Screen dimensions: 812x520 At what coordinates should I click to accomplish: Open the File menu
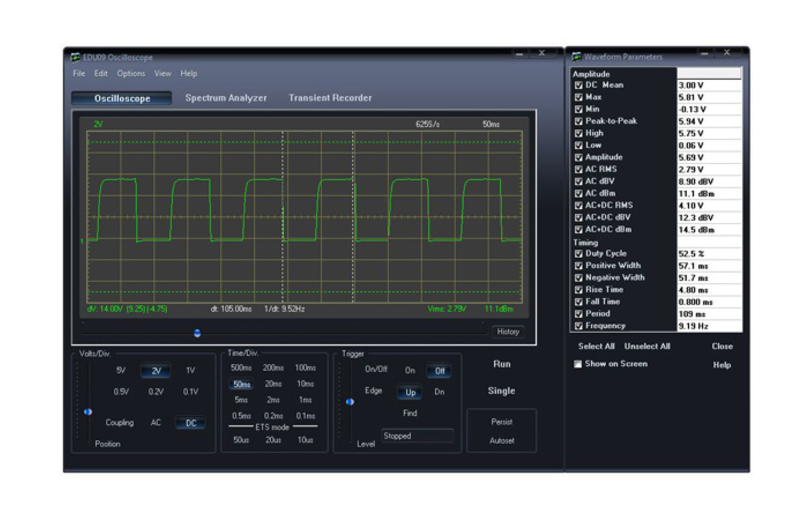point(79,74)
